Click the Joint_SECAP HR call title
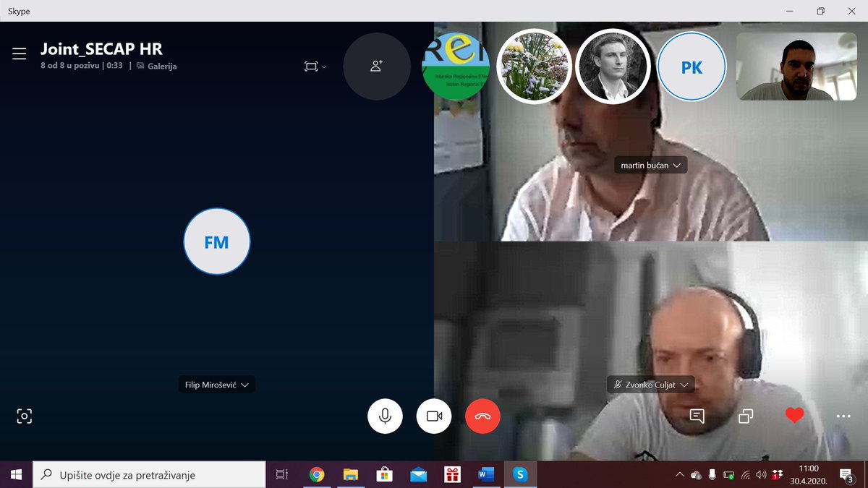The image size is (868, 488). (101, 49)
